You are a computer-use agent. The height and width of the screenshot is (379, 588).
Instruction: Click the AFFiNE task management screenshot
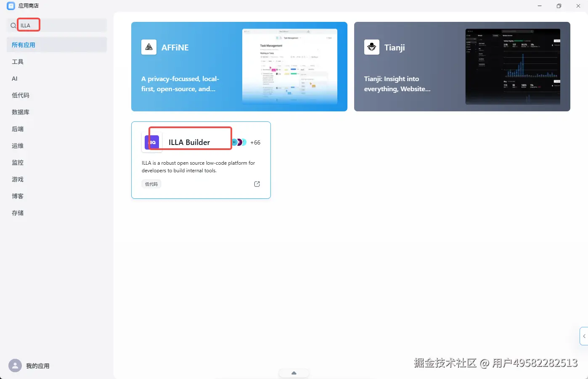coord(290,66)
